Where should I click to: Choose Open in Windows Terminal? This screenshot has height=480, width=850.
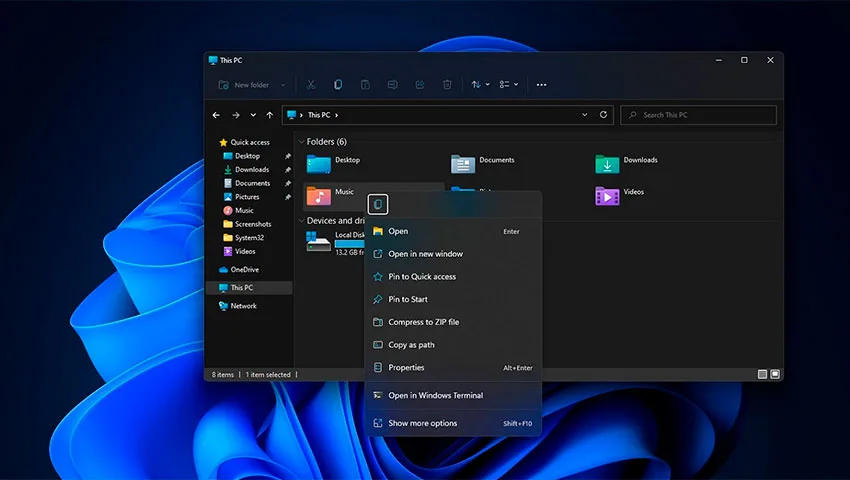tap(453, 395)
